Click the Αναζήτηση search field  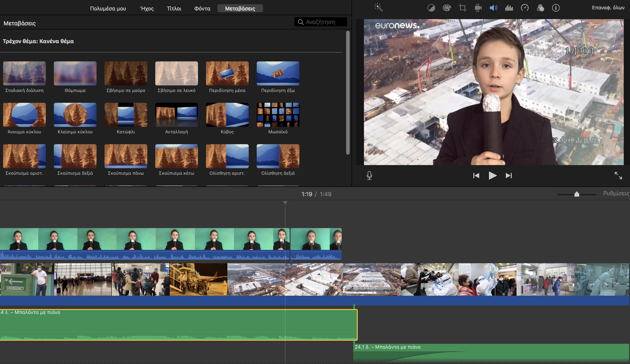321,22
